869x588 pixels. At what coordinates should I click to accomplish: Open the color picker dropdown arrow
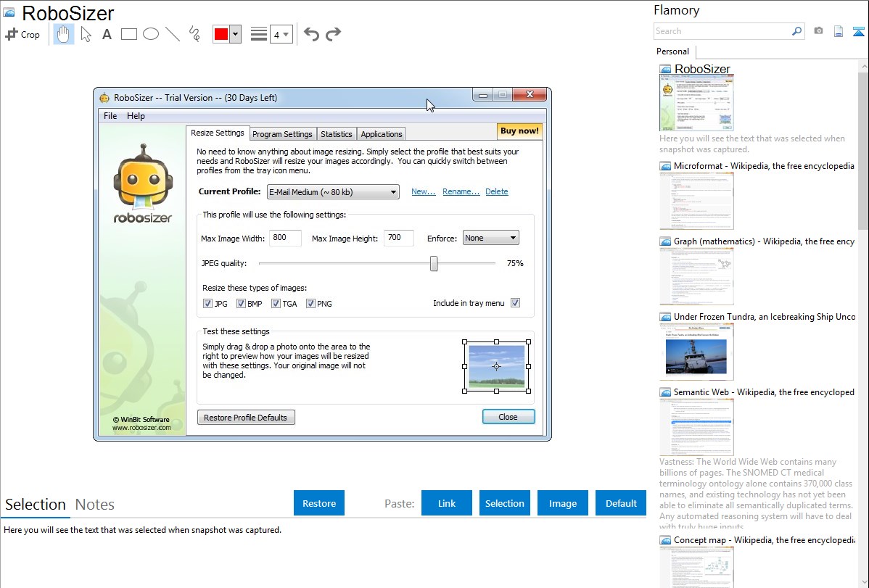[235, 34]
